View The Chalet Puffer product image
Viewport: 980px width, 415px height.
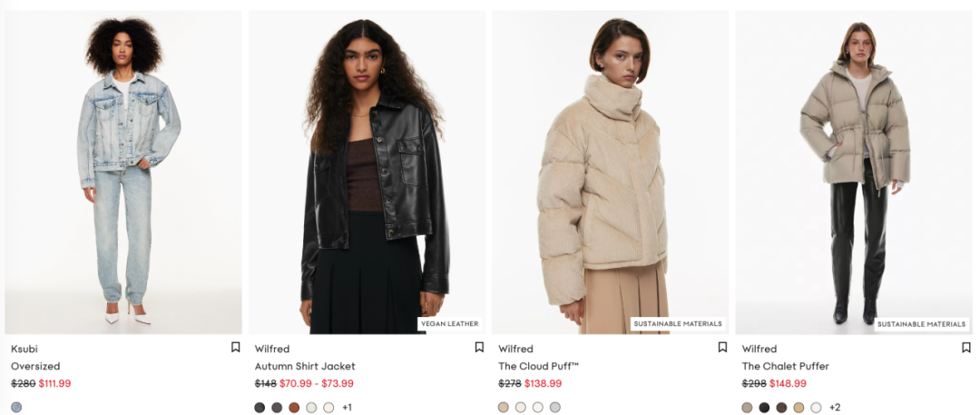[x=854, y=173]
